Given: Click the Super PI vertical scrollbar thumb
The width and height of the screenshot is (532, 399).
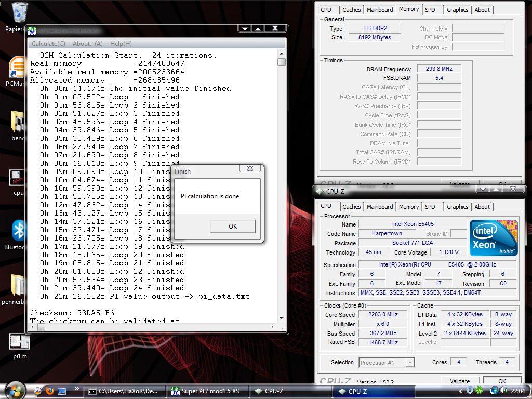Looking at the screenshot, I should 281,62.
